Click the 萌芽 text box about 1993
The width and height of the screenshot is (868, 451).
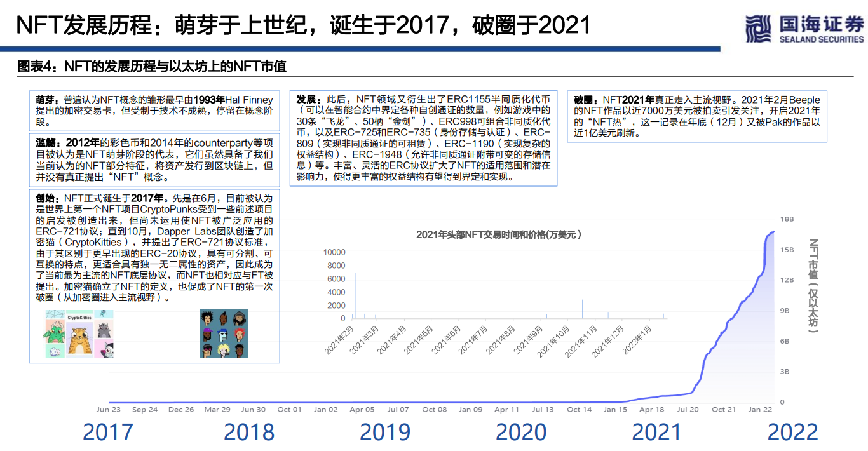click(154, 111)
